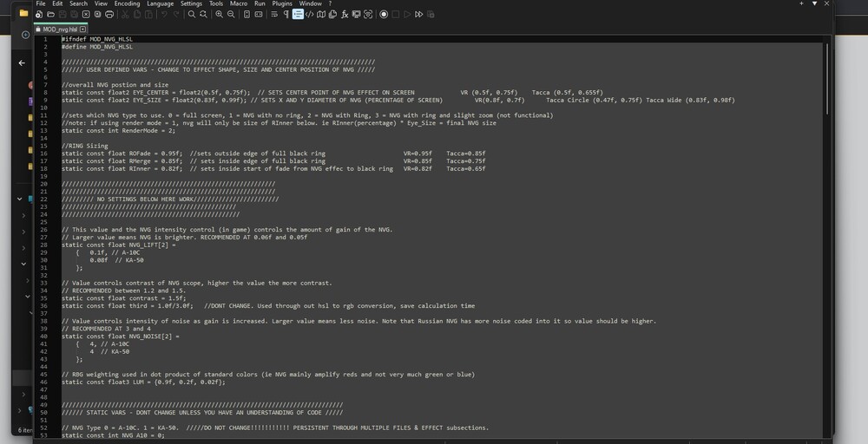
Task: Toggle Word wrap in toolbar
Action: (274, 15)
